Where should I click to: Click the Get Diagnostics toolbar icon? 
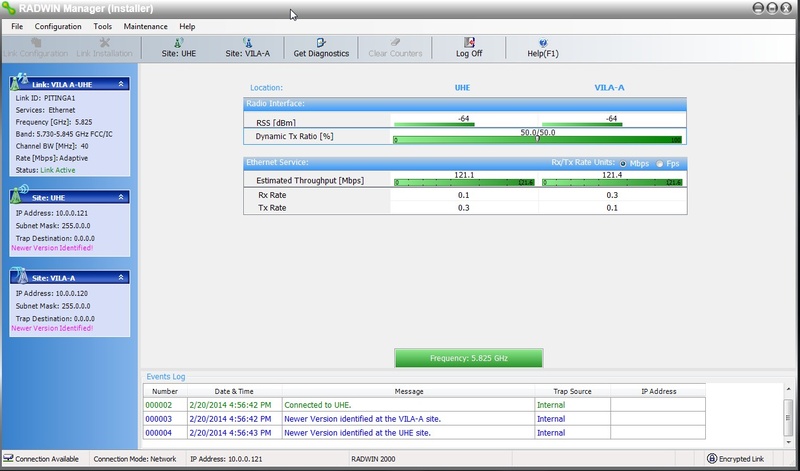[321, 42]
